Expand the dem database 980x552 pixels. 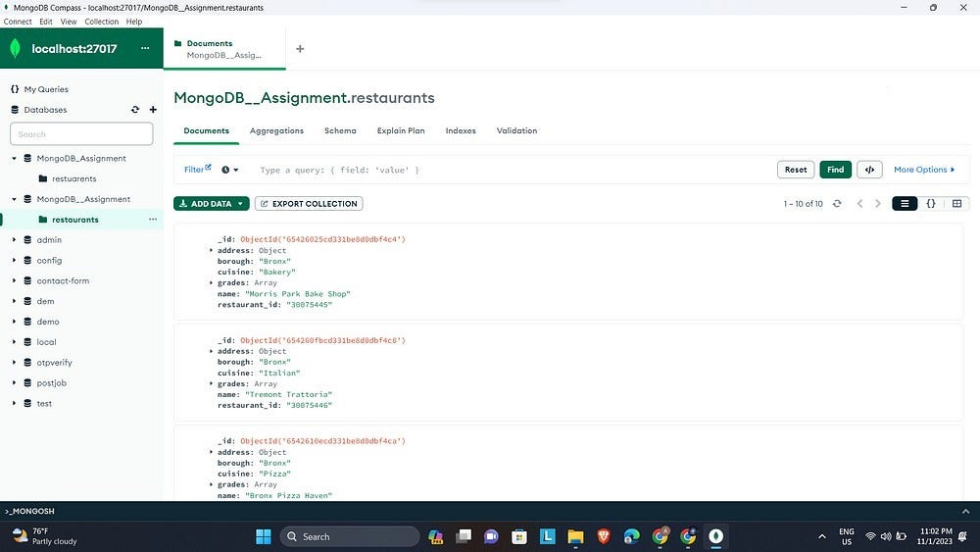click(14, 301)
